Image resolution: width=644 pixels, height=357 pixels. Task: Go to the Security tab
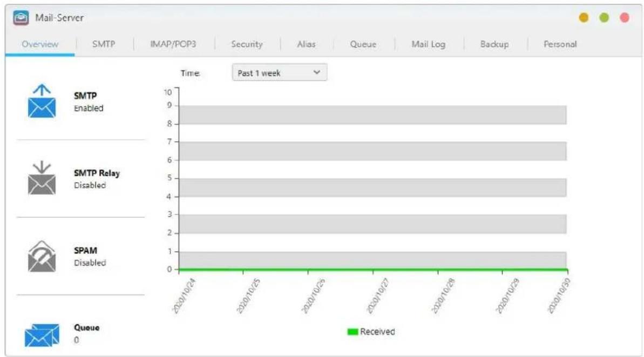coord(247,45)
